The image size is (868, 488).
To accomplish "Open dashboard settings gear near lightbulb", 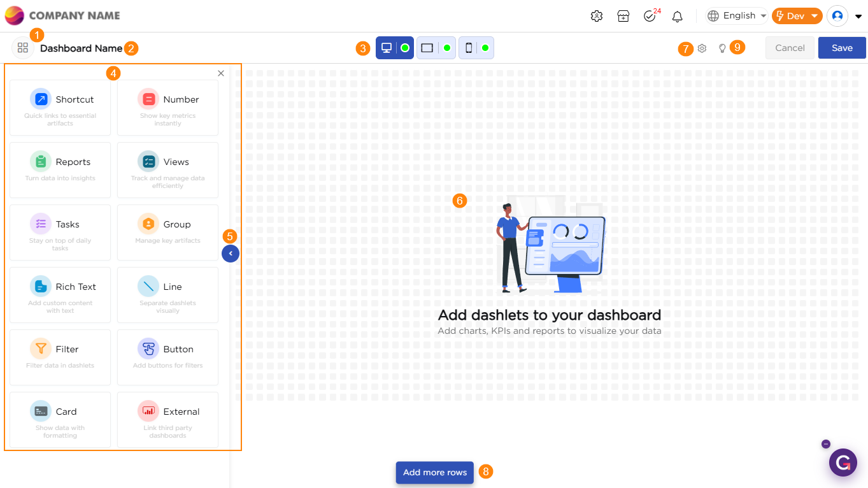I will 702,48.
